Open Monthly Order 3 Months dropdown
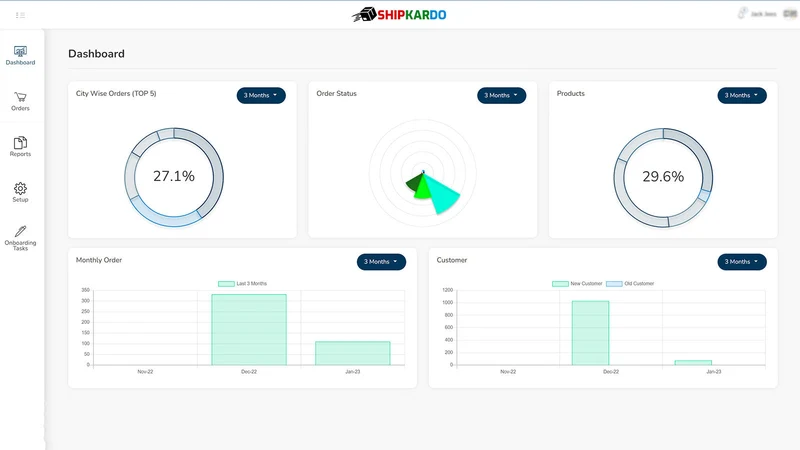Image resolution: width=800 pixels, height=450 pixels. [x=381, y=262]
